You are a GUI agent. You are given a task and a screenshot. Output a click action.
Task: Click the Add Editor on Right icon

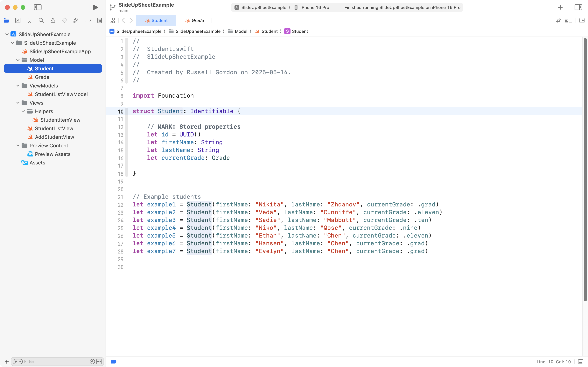point(582,20)
